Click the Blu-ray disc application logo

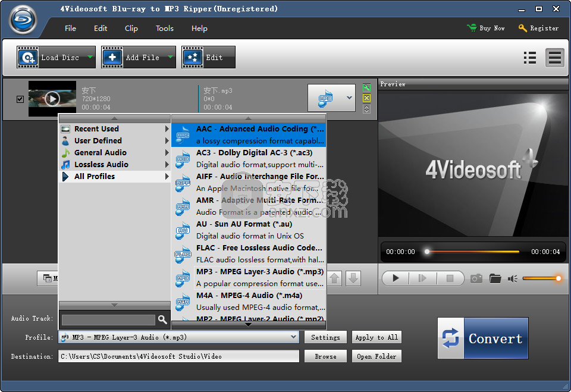[x=23, y=19]
